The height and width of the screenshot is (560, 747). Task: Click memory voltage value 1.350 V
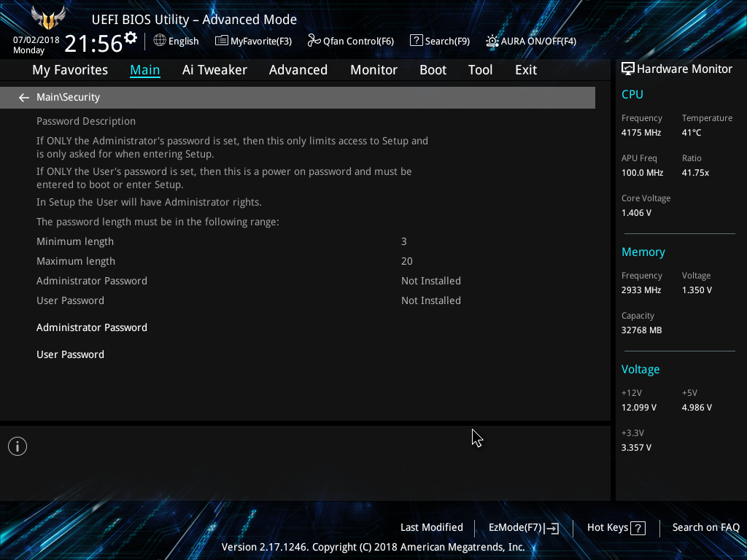click(697, 290)
